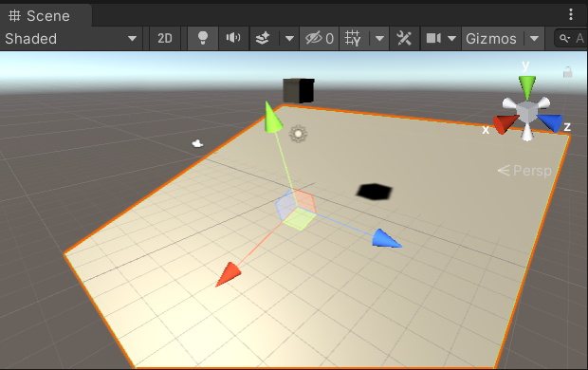Toggle scene audio speaker icon
The width and height of the screenshot is (588, 370).
coord(233,39)
